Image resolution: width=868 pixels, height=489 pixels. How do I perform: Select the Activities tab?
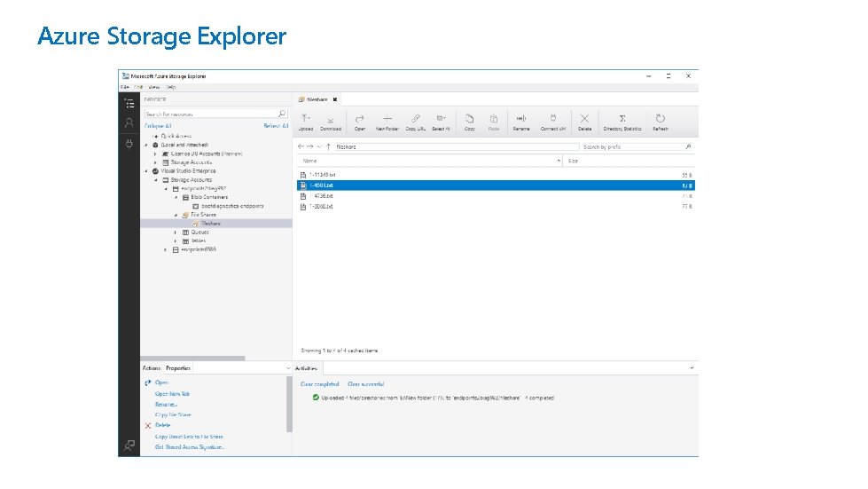pyautogui.click(x=306, y=368)
